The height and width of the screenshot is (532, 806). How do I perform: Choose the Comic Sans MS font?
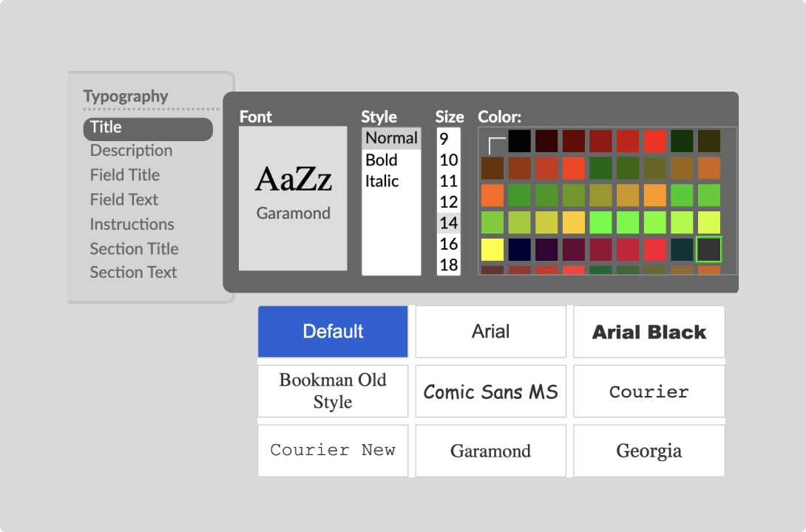tap(490, 392)
